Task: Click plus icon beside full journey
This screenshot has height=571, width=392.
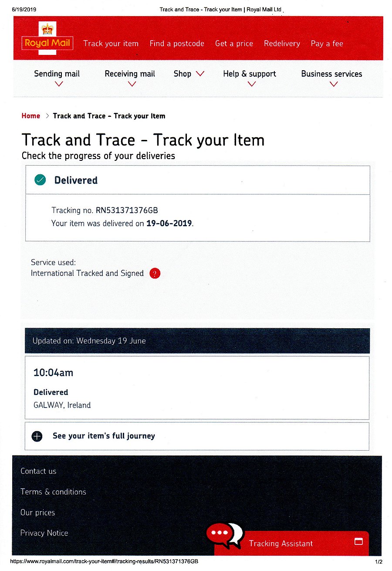Action: (x=37, y=436)
